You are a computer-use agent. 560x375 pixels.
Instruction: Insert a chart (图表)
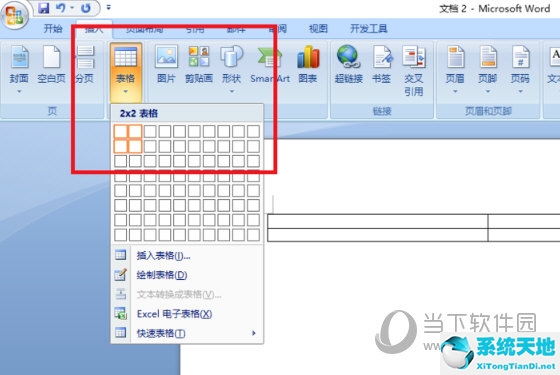click(308, 65)
